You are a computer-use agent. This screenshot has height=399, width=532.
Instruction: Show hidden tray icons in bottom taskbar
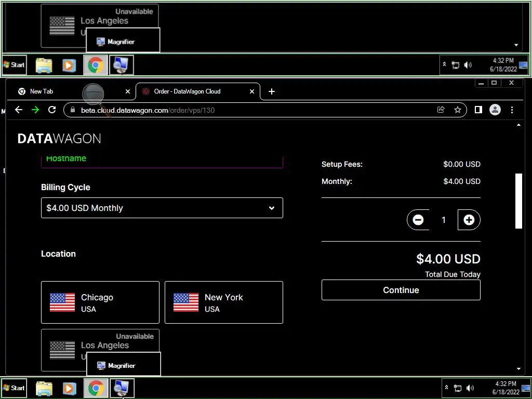[446, 388]
